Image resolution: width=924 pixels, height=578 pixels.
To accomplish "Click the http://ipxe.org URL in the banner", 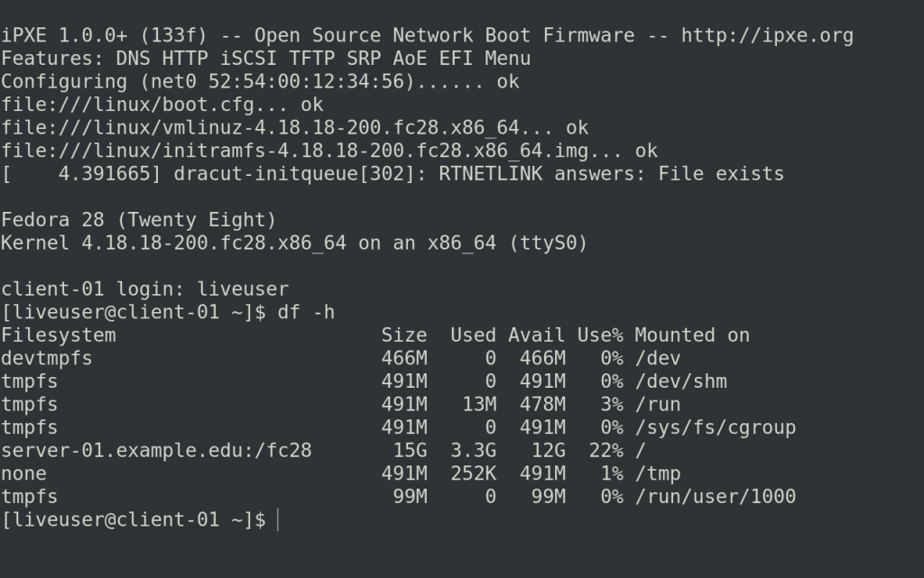I will (x=767, y=36).
